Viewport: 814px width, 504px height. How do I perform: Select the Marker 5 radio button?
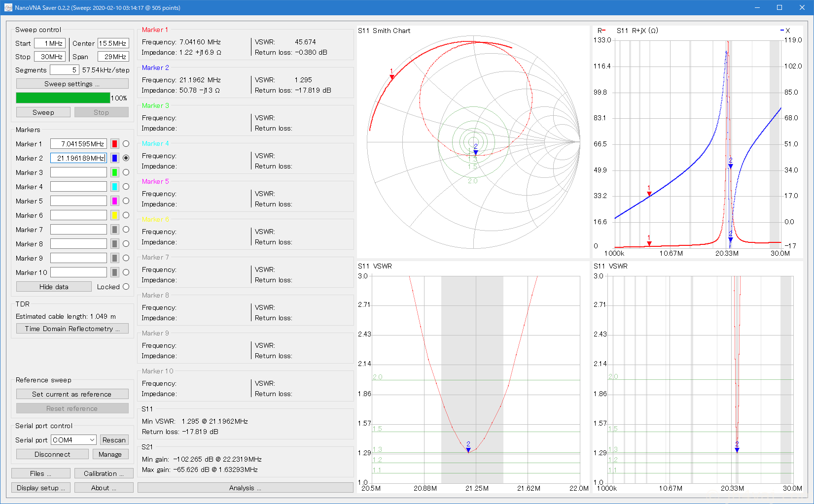(x=126, y=201)
